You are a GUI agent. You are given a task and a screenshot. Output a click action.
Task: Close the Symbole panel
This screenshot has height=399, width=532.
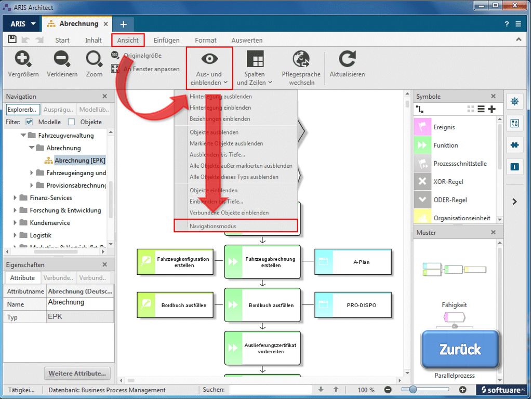point(494,96)
